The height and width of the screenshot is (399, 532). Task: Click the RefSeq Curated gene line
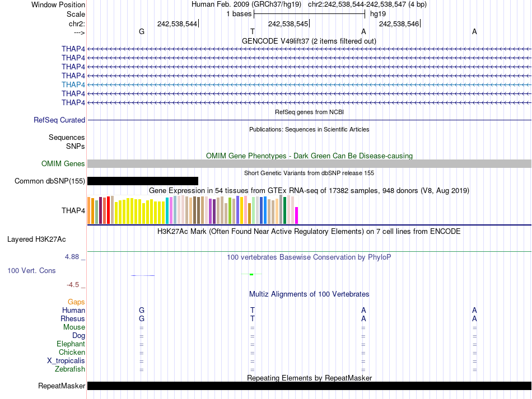coord(309,120)
